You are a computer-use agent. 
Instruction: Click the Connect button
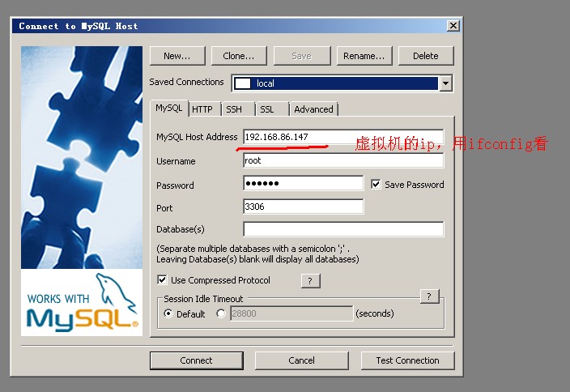pyautogui.click(x=196, y=360)
